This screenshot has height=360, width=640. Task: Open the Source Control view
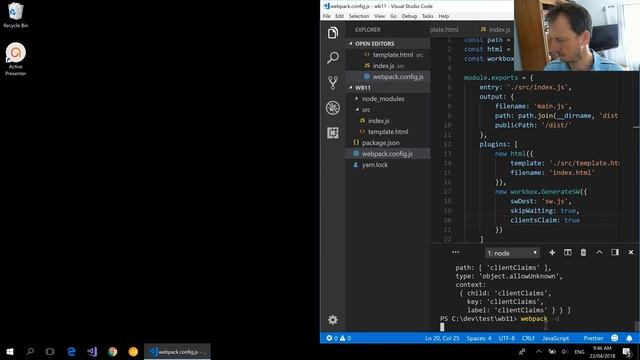[x=333, y=83]
